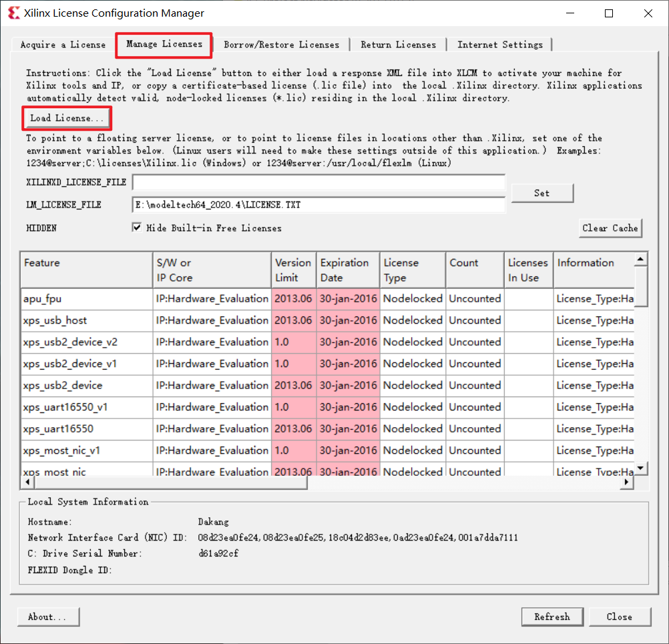Click the Hostname value Dakang
669x644 pixels.
pos(214,522)
